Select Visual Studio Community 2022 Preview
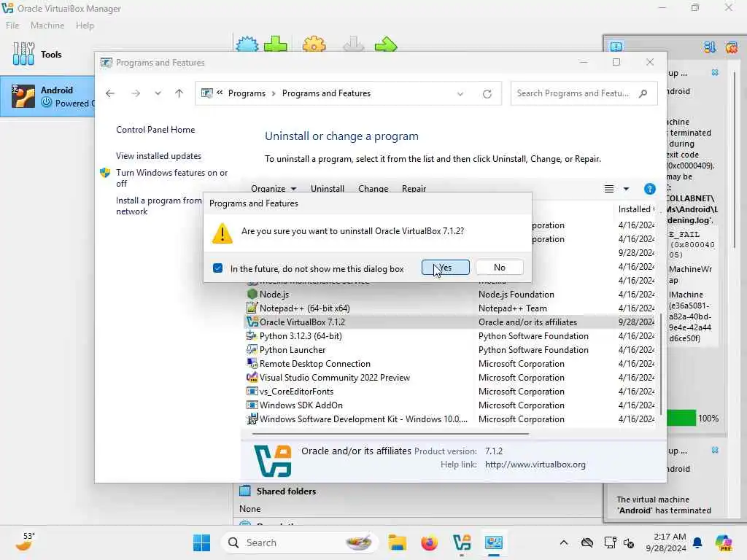747x560 pixels. point(334,377)
